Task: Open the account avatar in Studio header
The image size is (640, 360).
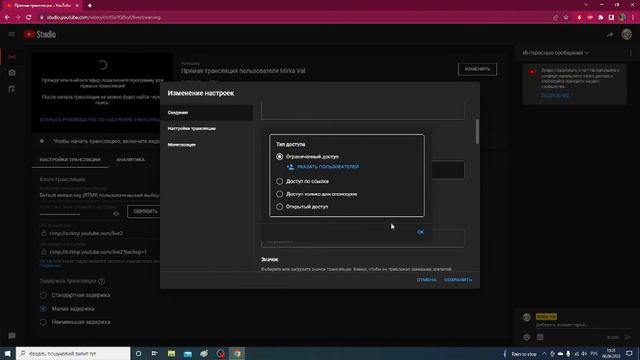Action: (x=627, y=34)
